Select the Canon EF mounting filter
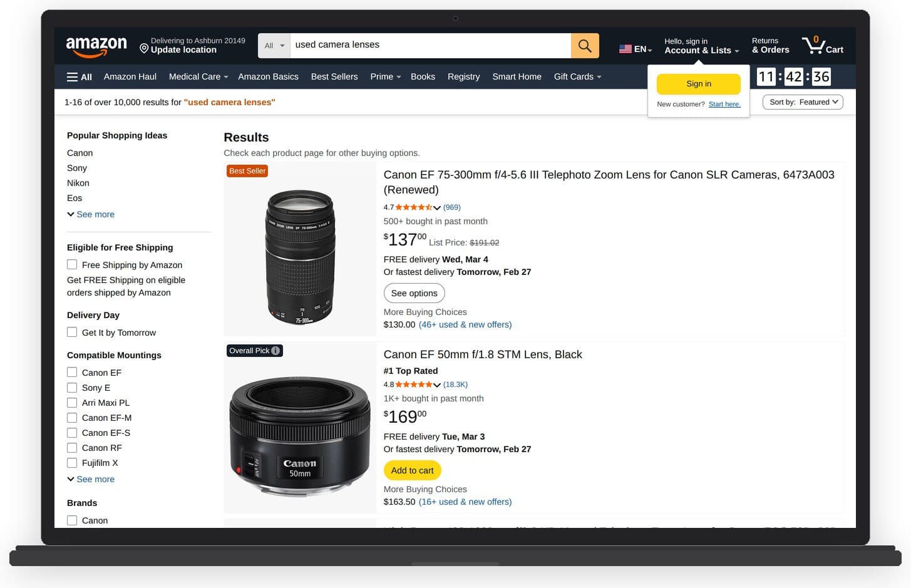 click(72, 372)
